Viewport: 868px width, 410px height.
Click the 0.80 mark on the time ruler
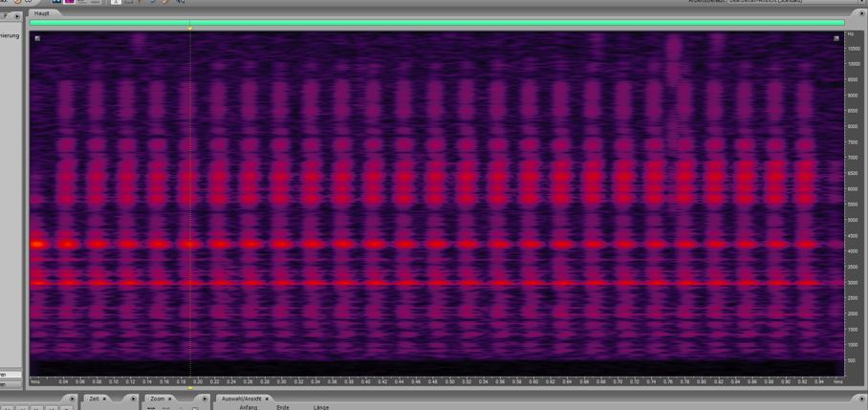(701, 381)
